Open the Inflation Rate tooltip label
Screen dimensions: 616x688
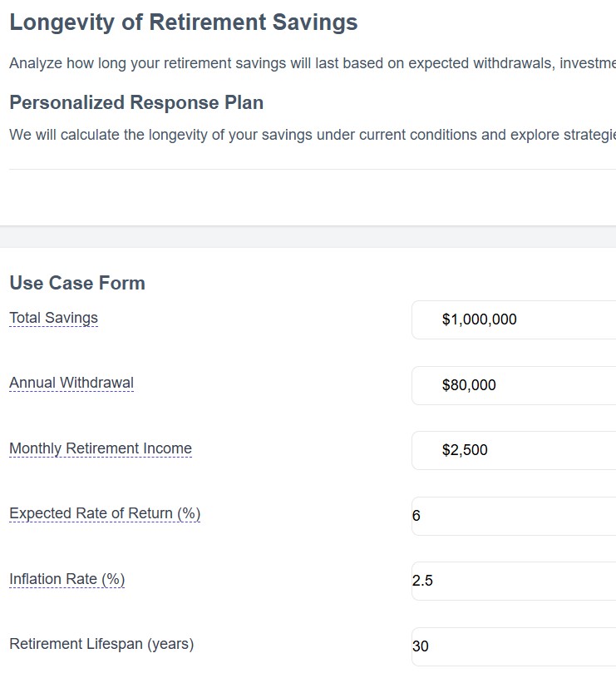[x=67, y=579]
